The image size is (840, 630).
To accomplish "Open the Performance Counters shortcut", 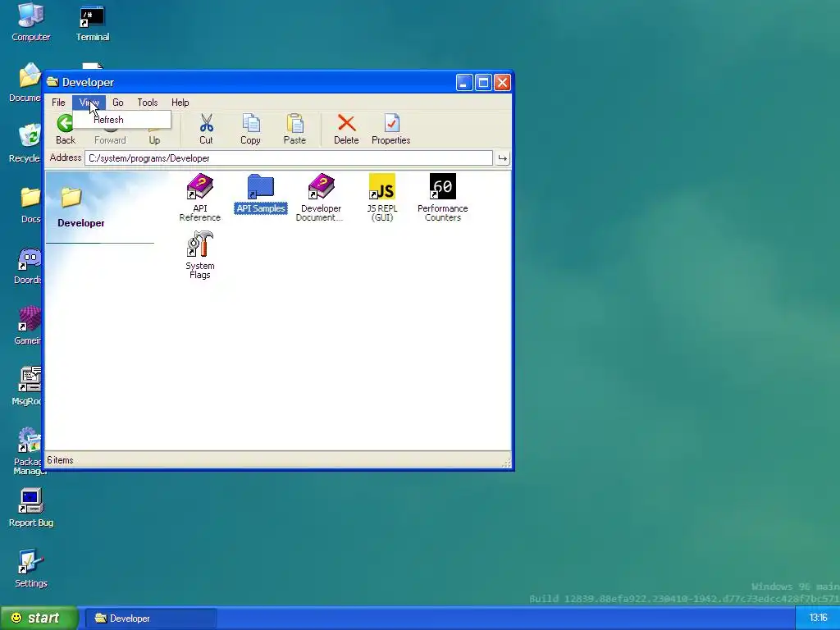I will 442,197.
